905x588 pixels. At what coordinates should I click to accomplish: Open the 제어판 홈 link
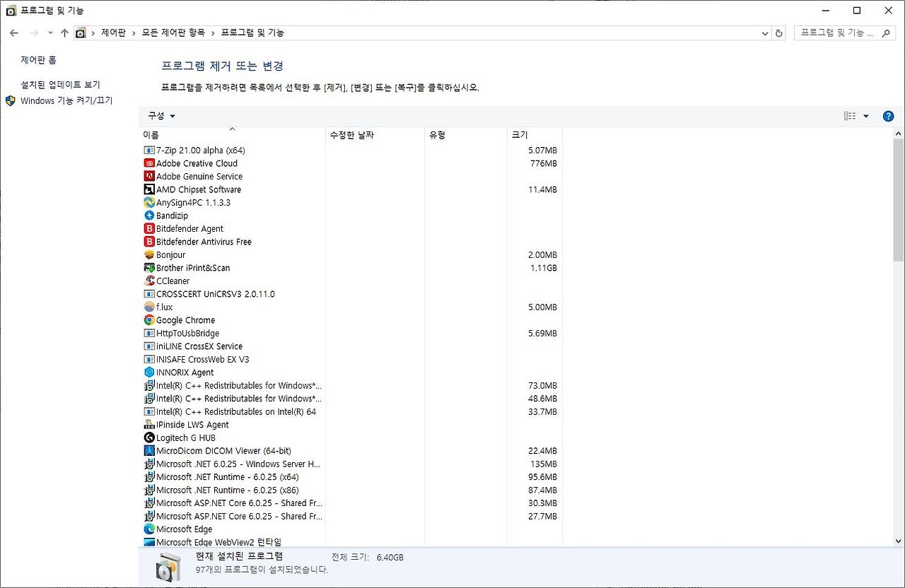39,61
